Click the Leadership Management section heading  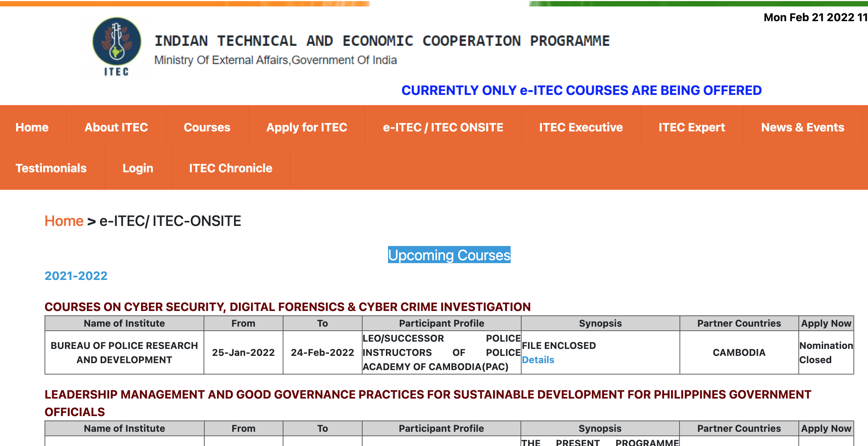[428, 403]
